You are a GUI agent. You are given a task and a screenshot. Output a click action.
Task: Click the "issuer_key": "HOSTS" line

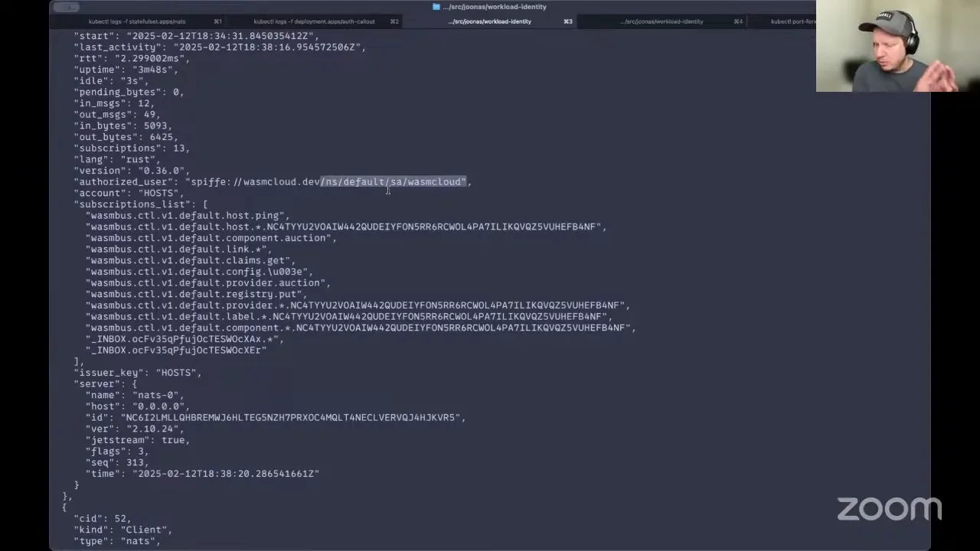pyautogui.click(x=138, y=373)
